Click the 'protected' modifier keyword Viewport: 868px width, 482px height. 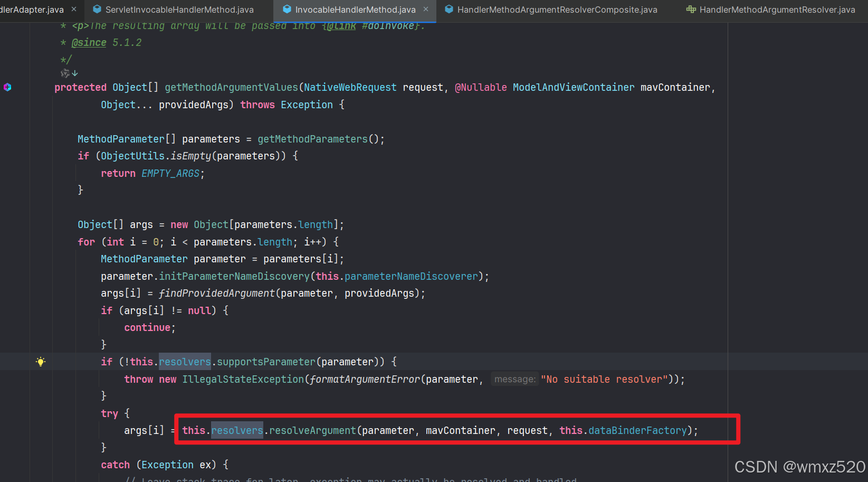click(80, 87)
